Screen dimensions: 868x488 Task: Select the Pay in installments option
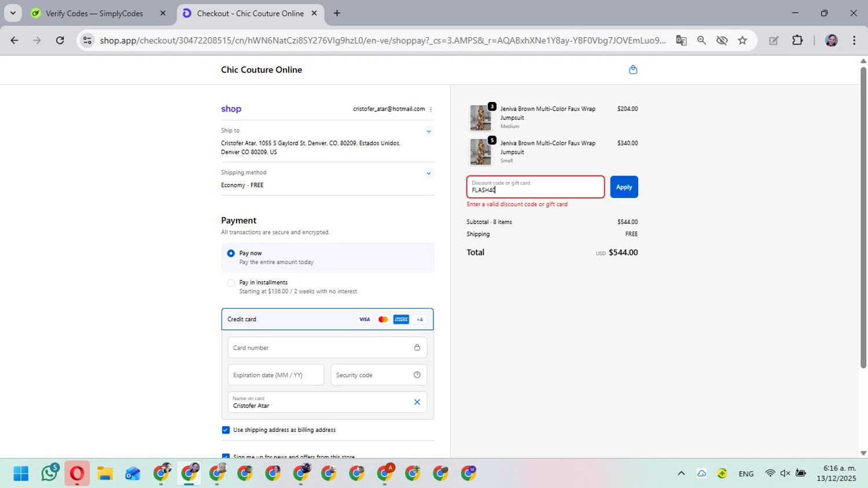pos(231,283)
